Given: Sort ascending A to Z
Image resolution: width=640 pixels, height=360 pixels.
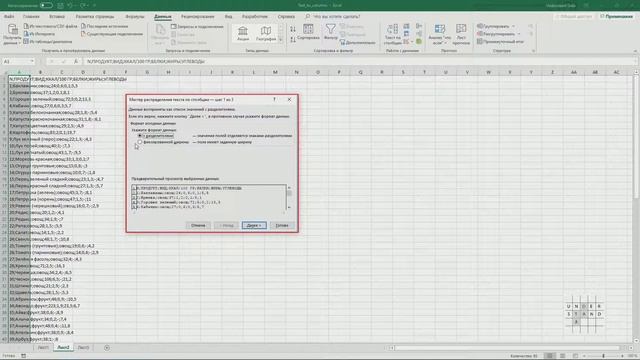Looking at the screenshot, I should click(x=293, y=29).
